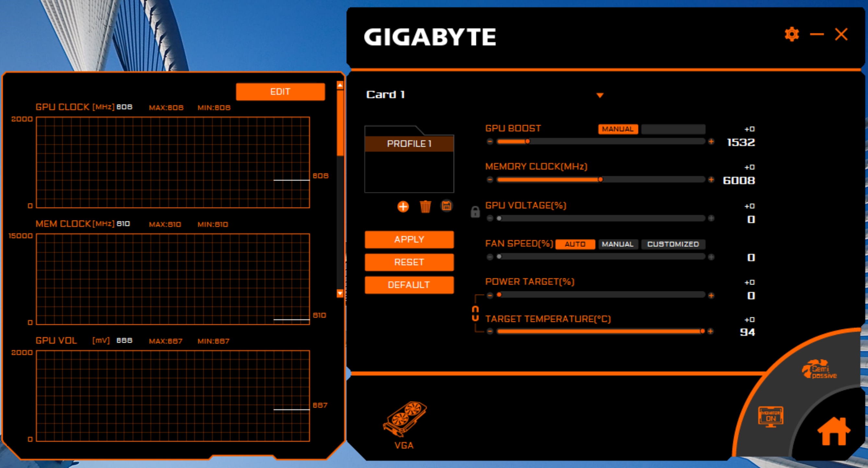Open the VGA graphics card icon
The image size is (868, 468).
click(405, 425)
